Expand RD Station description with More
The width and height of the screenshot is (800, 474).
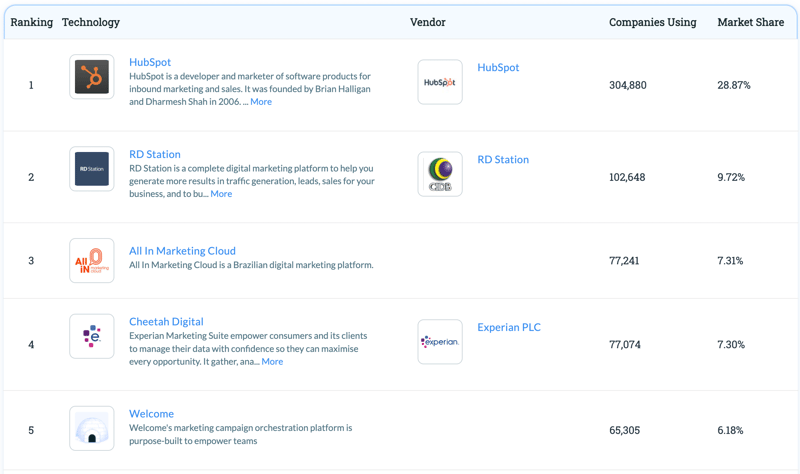coord(221,194)
